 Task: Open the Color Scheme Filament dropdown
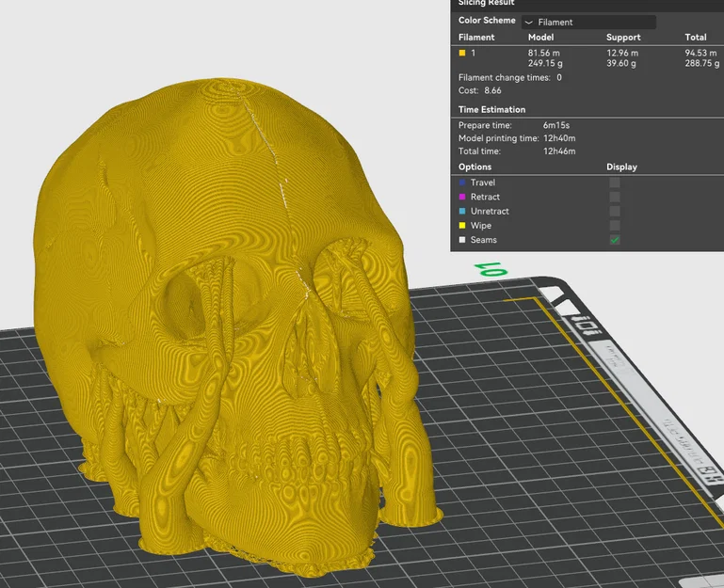[588, 22]
